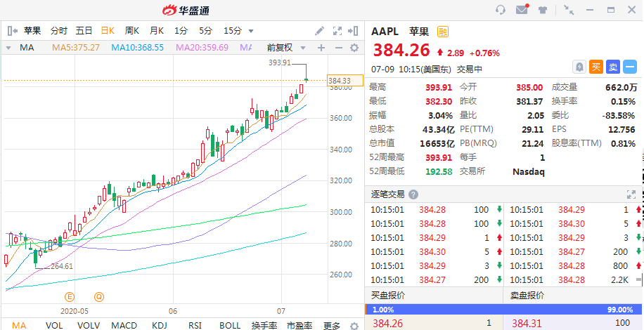Select the VOL indicator tab

tap(54, 326)
